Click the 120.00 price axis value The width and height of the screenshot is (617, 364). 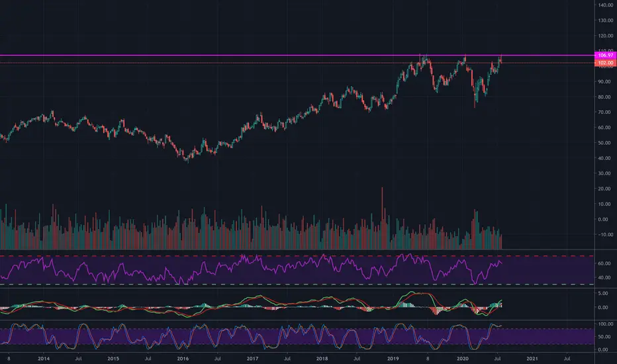click(606, 36)
